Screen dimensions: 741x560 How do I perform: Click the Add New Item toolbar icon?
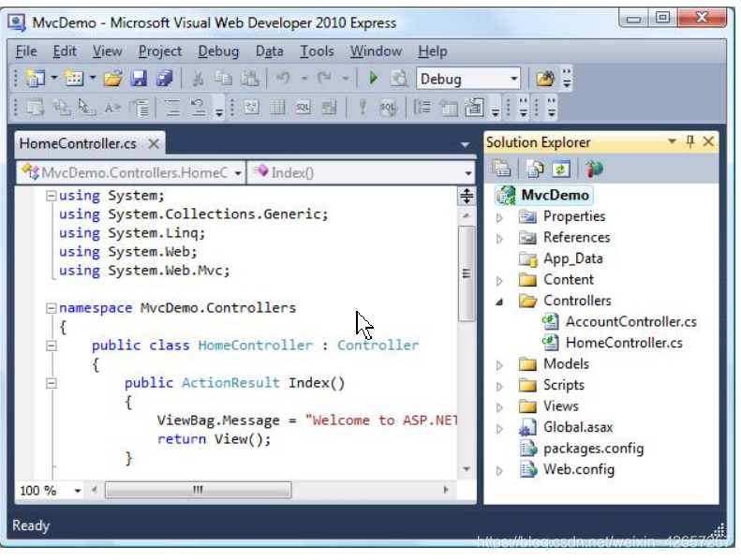pos(74,79)
